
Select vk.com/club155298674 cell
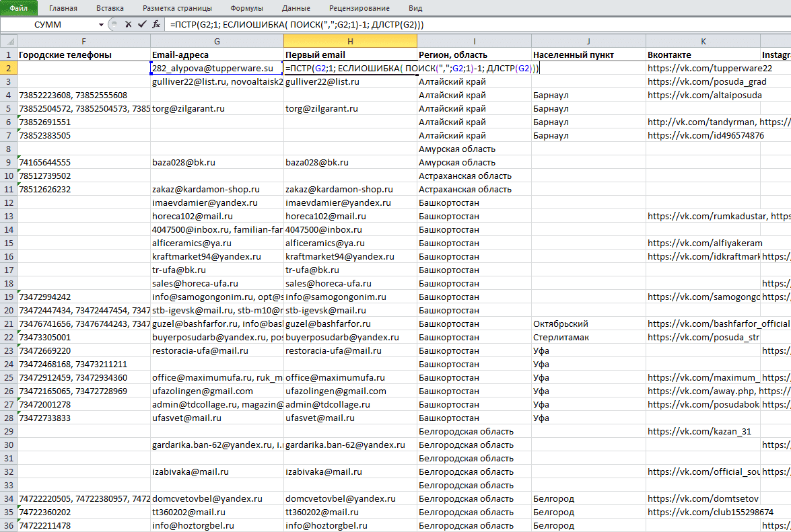pyautogui.click(x=703, y=512)
